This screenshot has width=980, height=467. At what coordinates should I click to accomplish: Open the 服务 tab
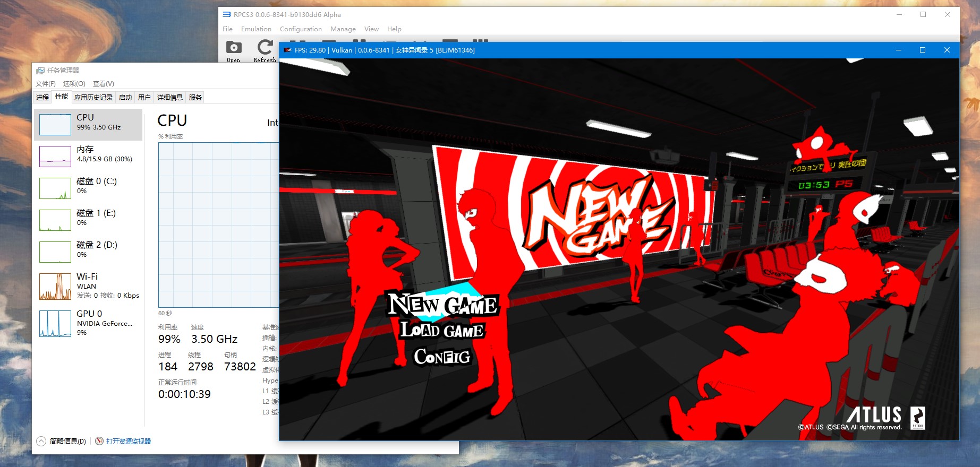point(195,97)
